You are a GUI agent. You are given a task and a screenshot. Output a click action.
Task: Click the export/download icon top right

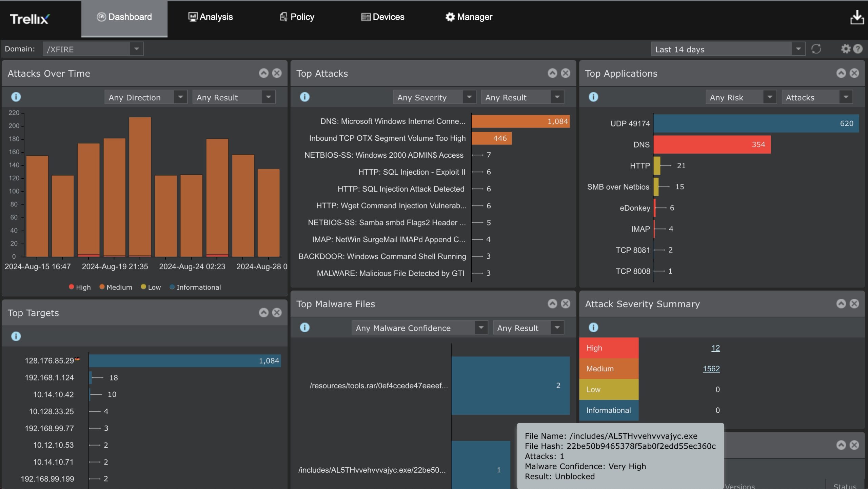pyautogui.click(x=857, y=17)
